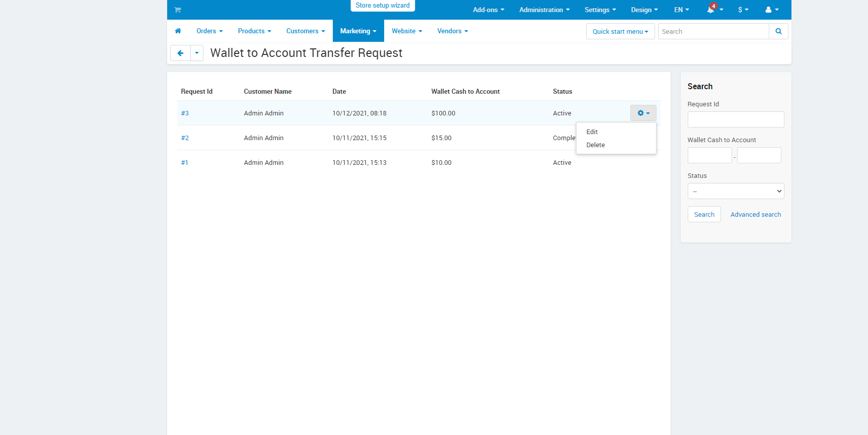This screenshot has height=435, width=868.
Task: Open the user account menu icon
Action: click(x=772, y=10)
